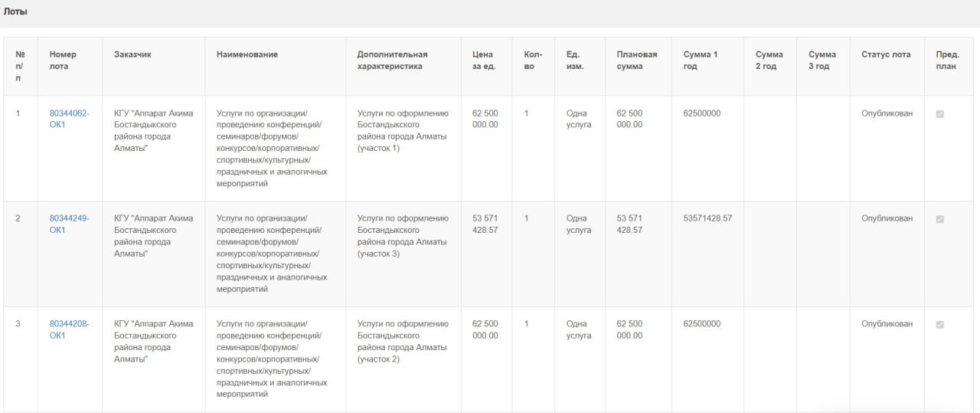Open lot link 80344062-ОК1

coord(69,119)
